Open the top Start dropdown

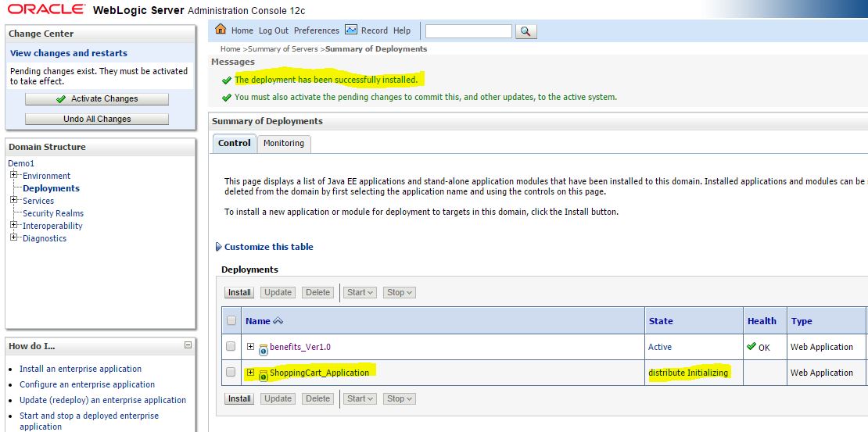[x=360, y=292]
